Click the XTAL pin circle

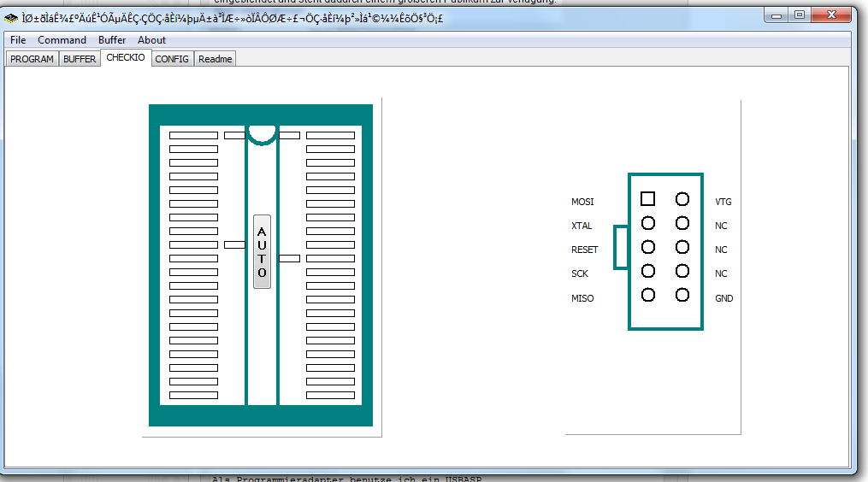tap(647, 223)
